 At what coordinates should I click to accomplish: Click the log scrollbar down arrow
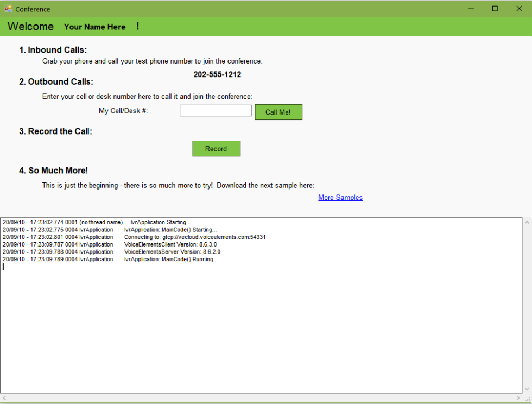pyautogui.click(x=526, y=389)
